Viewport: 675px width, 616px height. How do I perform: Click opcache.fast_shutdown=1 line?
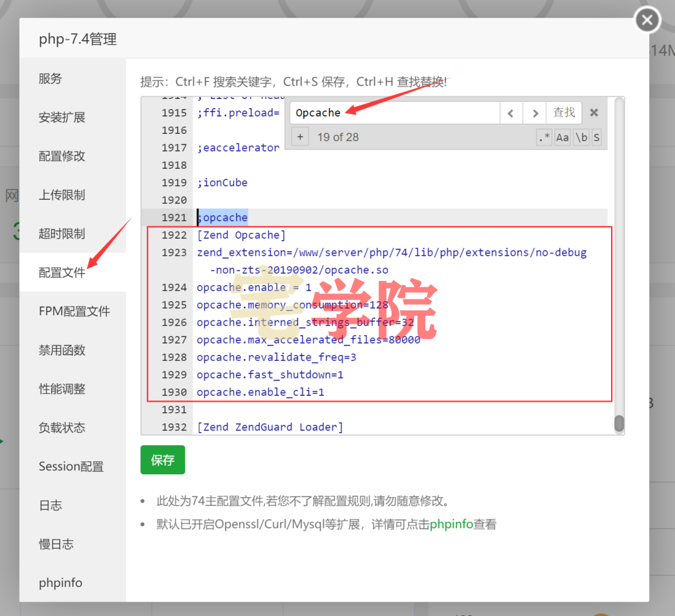point(270,375)
